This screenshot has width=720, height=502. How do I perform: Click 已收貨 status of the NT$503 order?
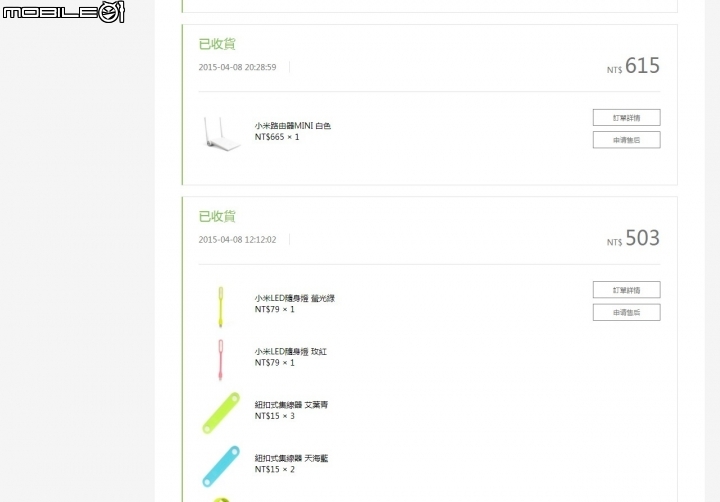217,216
